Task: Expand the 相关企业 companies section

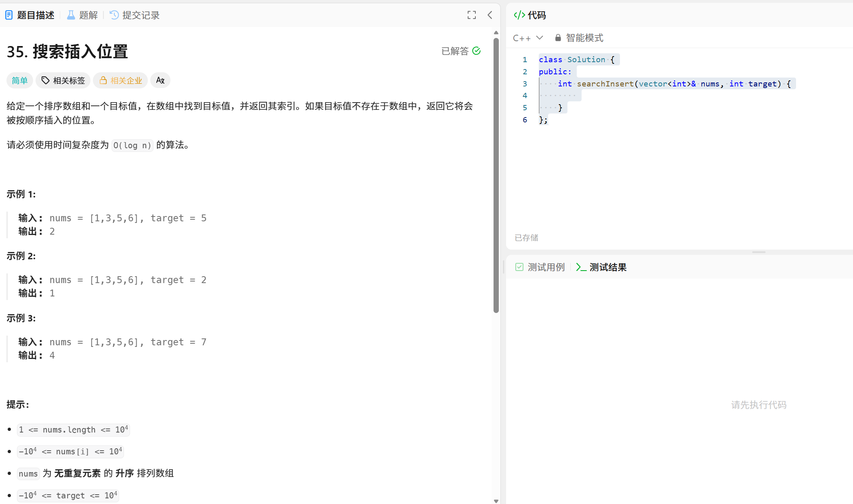Action: click(121, 80)
